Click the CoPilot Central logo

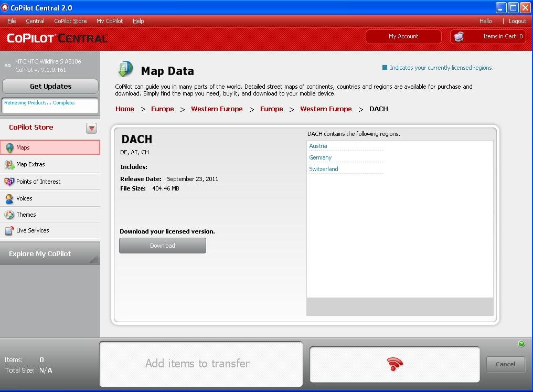57,38
